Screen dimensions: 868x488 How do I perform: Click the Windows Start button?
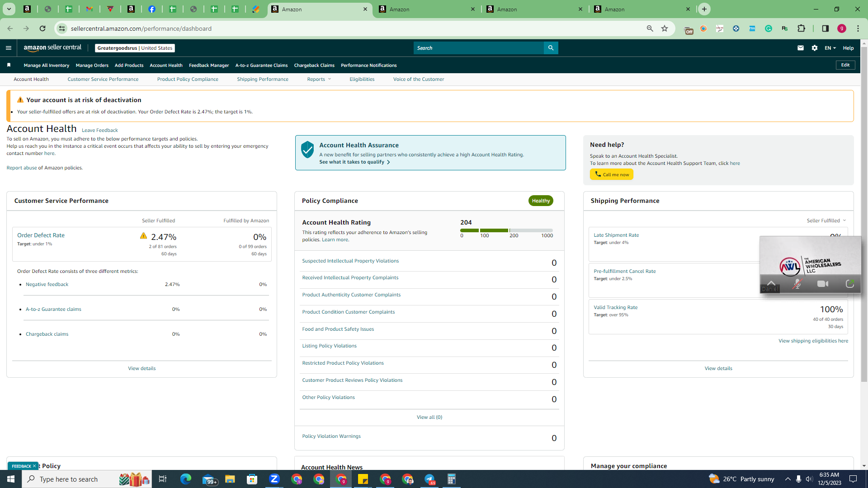[x=11, y=479]
